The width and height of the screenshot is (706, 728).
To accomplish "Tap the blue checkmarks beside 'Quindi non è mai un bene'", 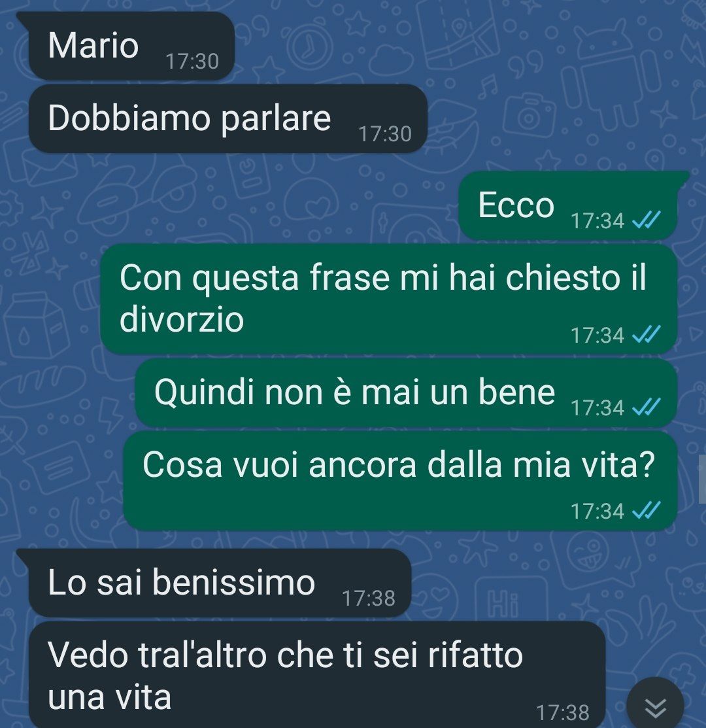I will click(x=646, y=407).
